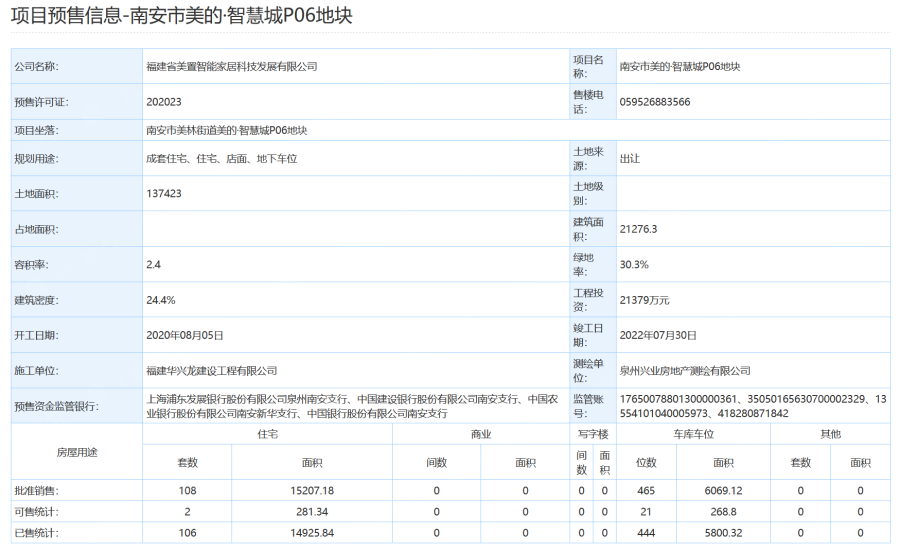This screenshot has width=900, height=551.
Task: Click the 已售统计 row label
Action: point(36,533)
